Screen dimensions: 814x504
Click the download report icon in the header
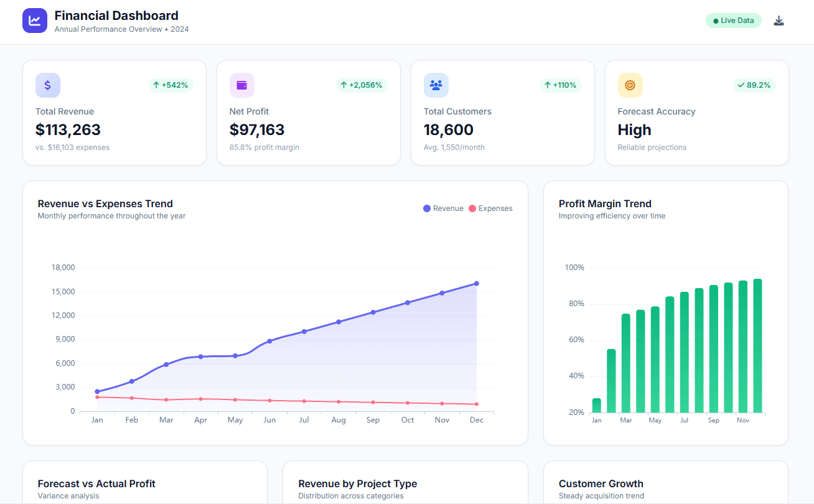coord(779,20)
